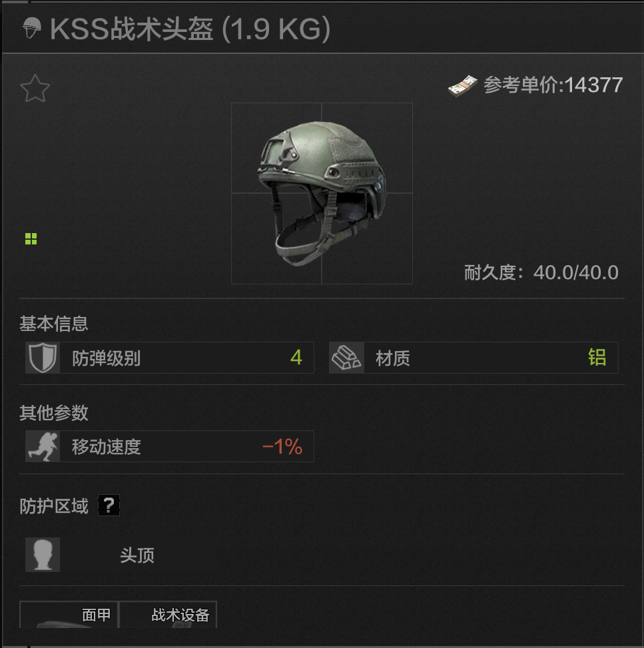Click the running soldier movement speed icon
Screen dimensions: 644x648
43,446
